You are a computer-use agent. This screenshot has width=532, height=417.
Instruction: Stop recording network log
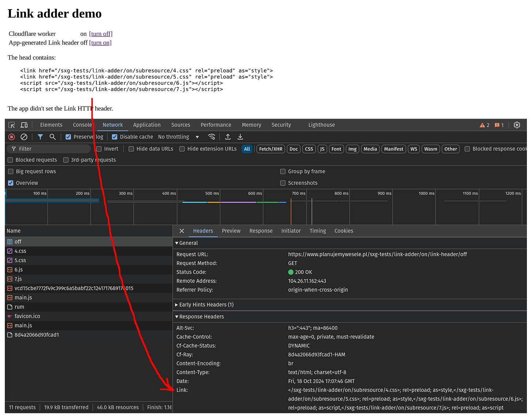[x=12, y=137]
